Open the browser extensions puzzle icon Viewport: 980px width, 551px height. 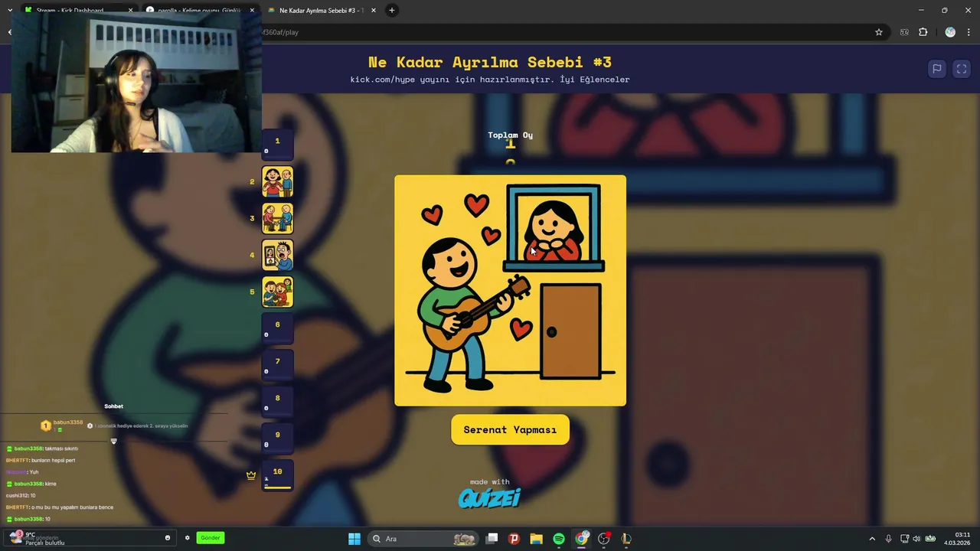(x=923, y=32)
